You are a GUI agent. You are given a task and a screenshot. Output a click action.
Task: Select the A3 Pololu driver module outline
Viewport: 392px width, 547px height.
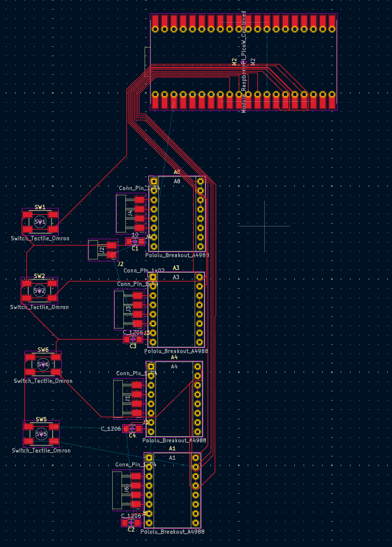176,309
